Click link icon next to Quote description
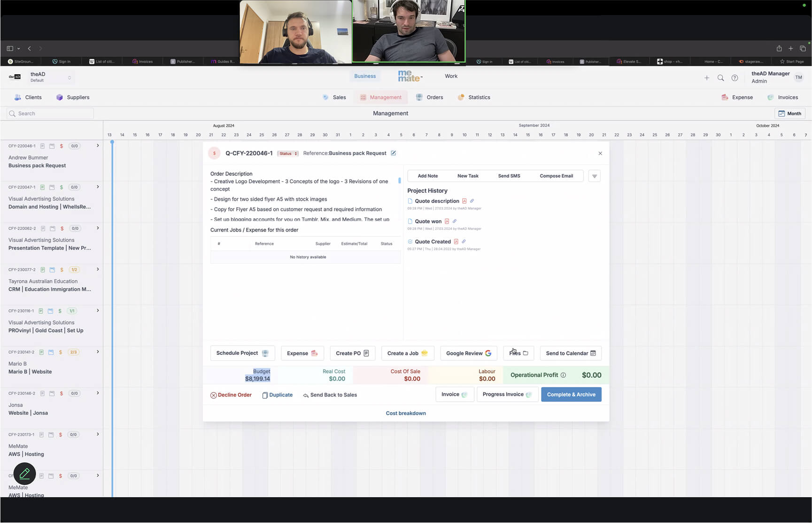 coord(472,201)
